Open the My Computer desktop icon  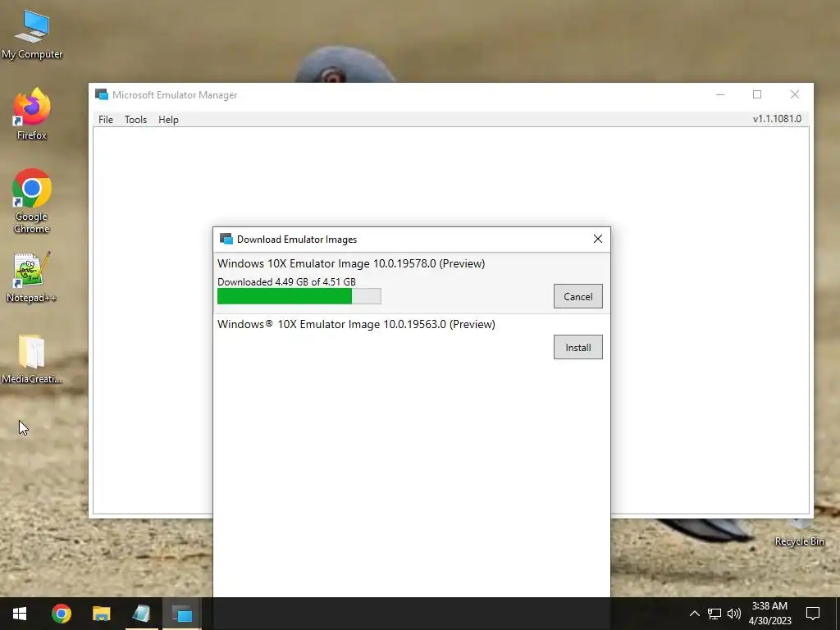[32, 34]
